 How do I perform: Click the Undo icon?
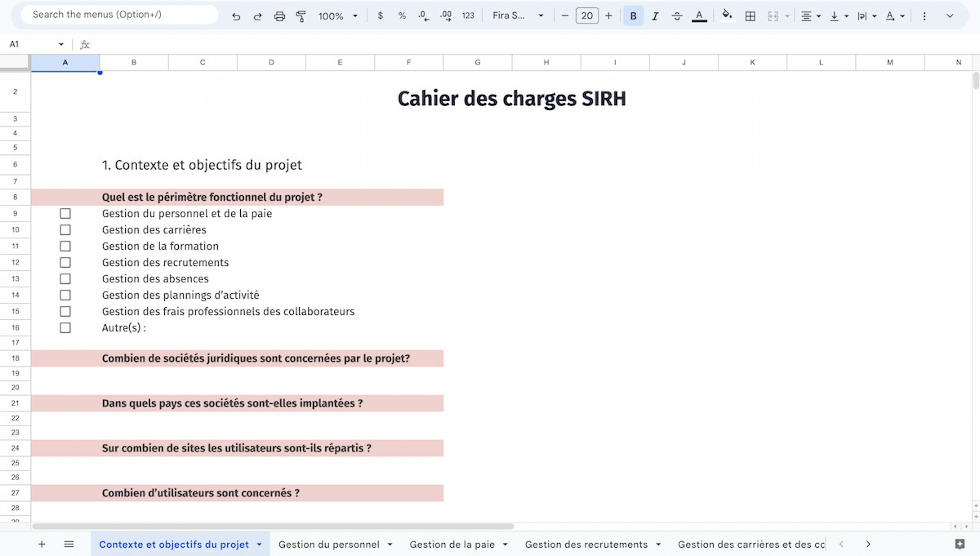[x=236, y=16]
